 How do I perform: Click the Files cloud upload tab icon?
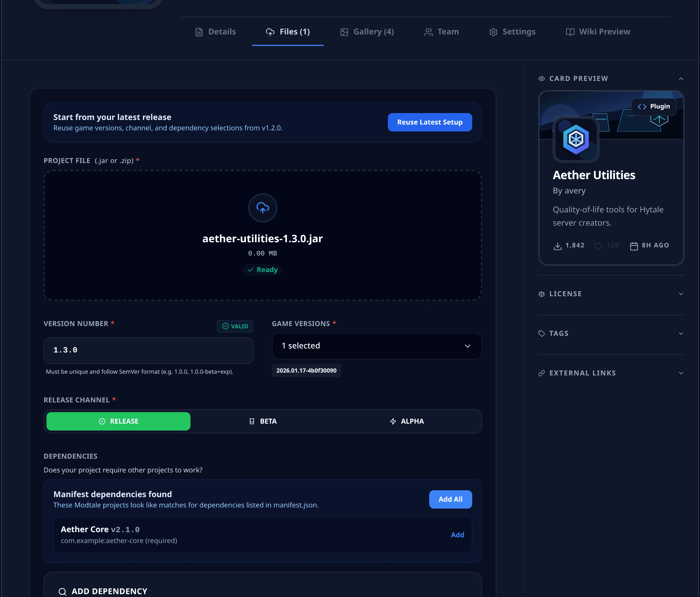[x=270, y=32]
